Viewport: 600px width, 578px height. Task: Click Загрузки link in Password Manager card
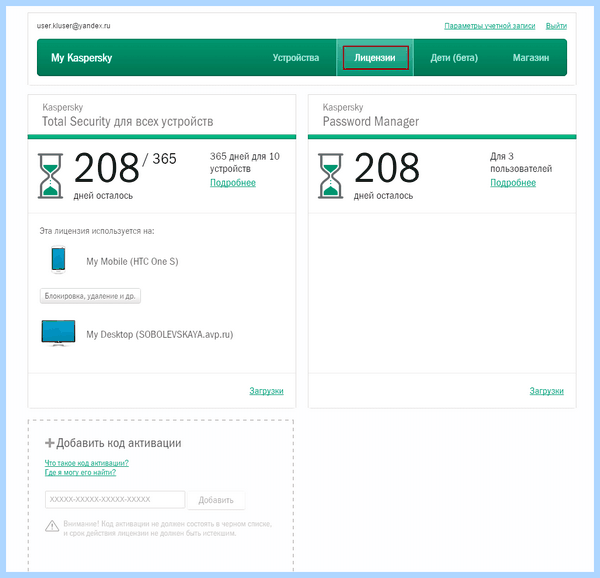click(546, 391)
